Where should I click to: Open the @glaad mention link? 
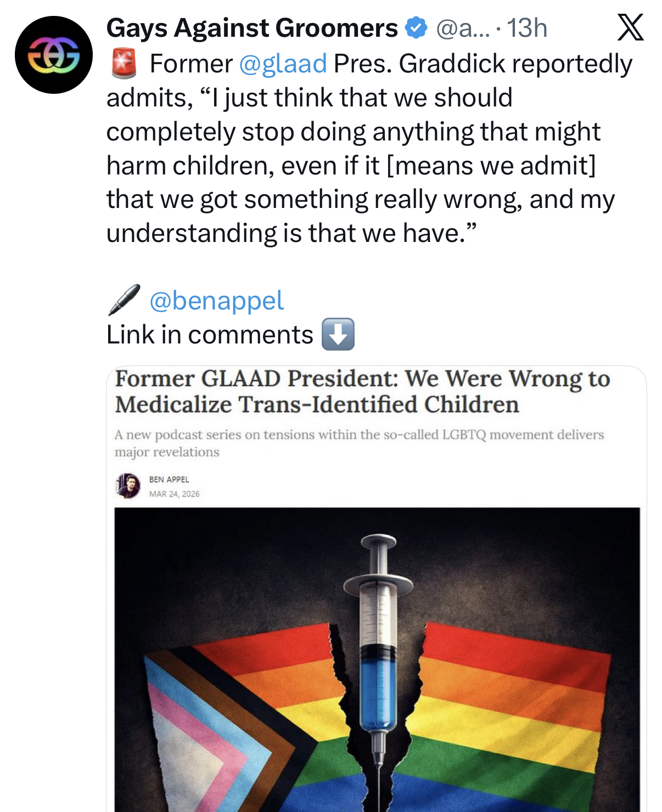[x=283, y=64]
